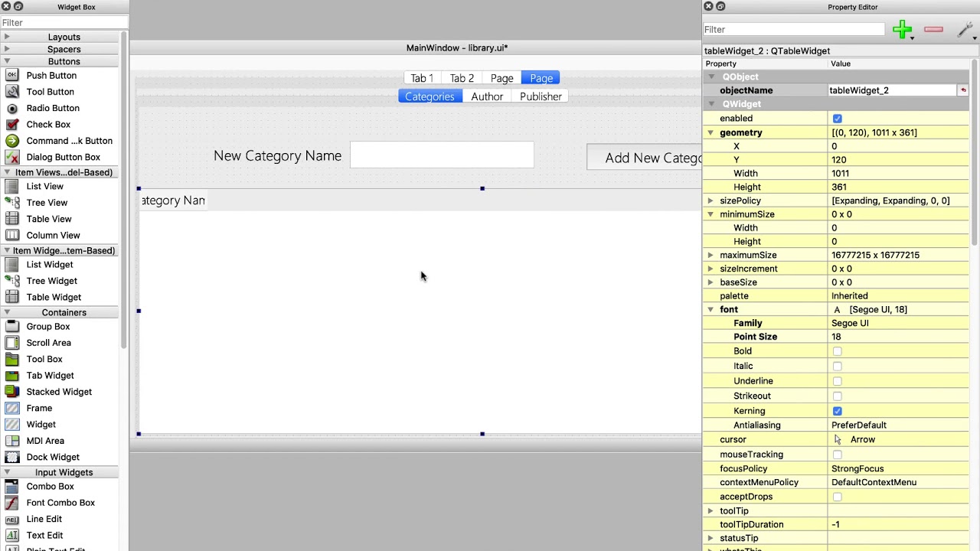Select the List View icon
This screenshot has width=980, height=551.
pos(12,187)
